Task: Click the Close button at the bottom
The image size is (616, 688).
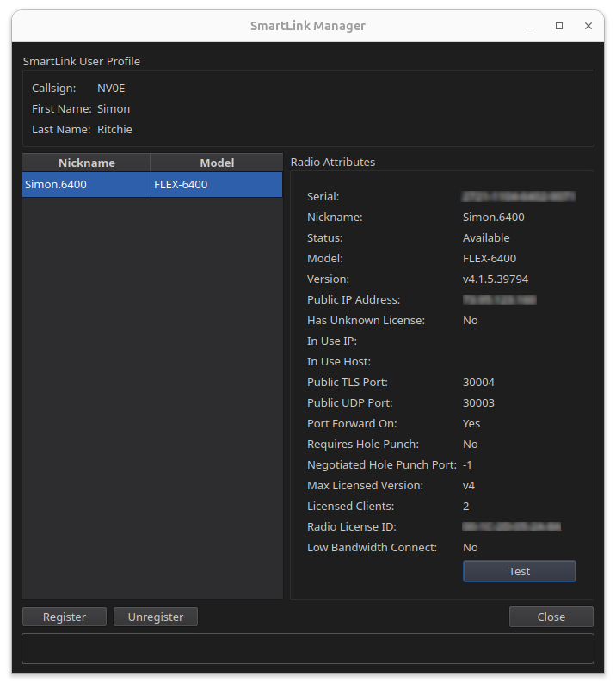Action: coord(551,617)
